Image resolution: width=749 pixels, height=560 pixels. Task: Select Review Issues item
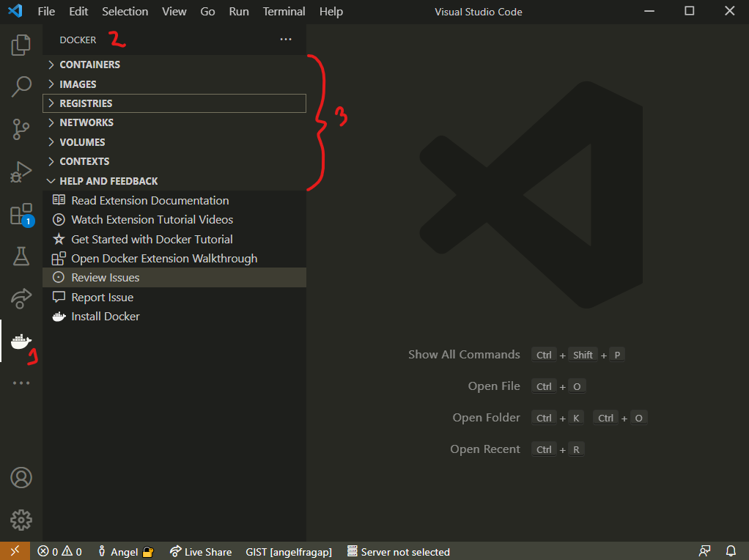(x=174, y=278)
